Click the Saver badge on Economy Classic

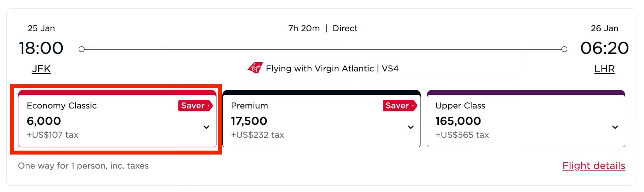pos(195,106)
